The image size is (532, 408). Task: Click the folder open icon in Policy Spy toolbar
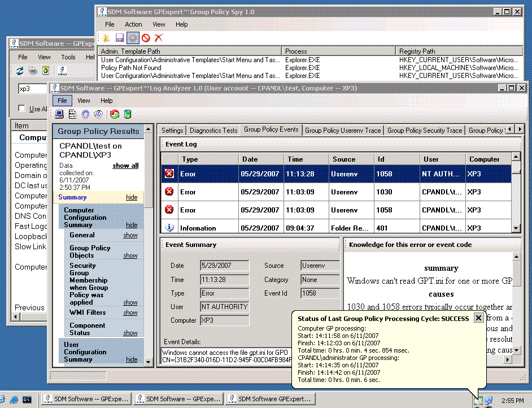tap(106, 38)
